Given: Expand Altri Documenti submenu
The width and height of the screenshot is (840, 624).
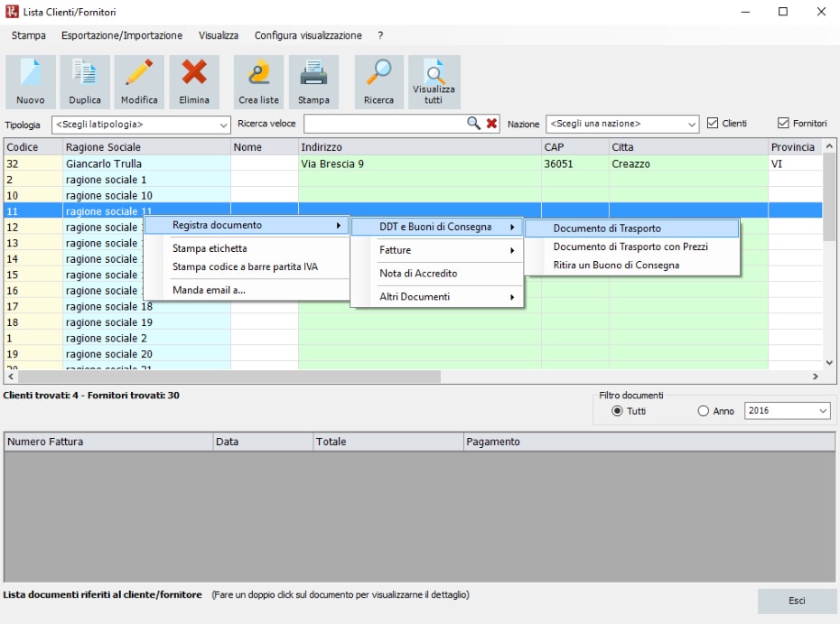Looking at the screenshot, I should pos(436,297).
